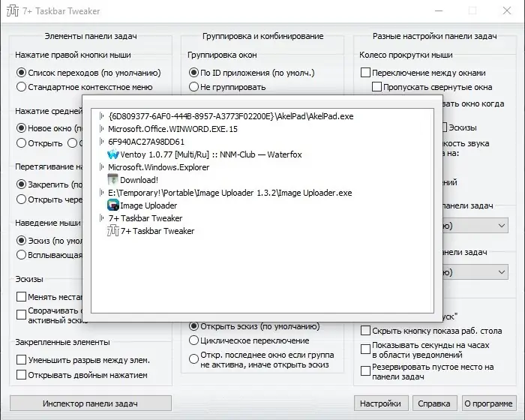Screen dimensions: 525x420
Task: Enable 'Уменьшить разрыв между элем.' checkbox
Action: [21, 360]
